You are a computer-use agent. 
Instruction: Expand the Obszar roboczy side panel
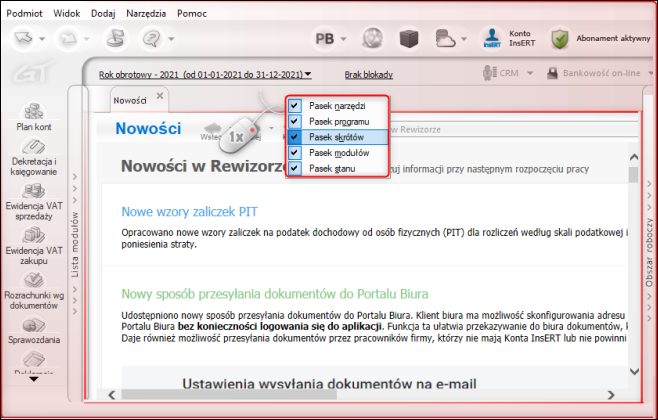[x=649, y=252]
